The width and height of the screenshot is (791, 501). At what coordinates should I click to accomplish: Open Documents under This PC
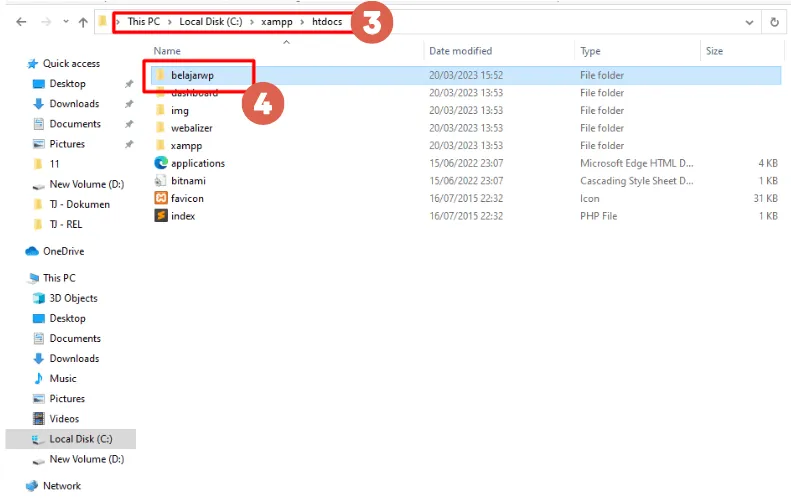pyautogui.click(x=75, y=339)
